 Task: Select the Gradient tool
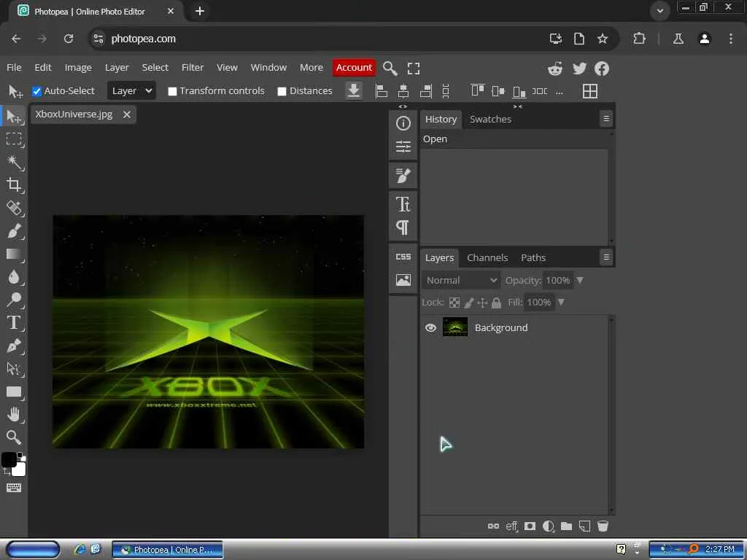pos(14,254)
